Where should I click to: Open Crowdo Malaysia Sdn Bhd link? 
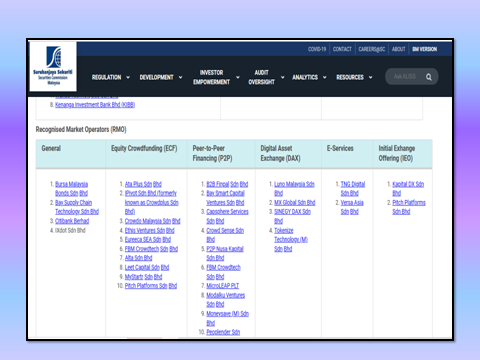153,221
